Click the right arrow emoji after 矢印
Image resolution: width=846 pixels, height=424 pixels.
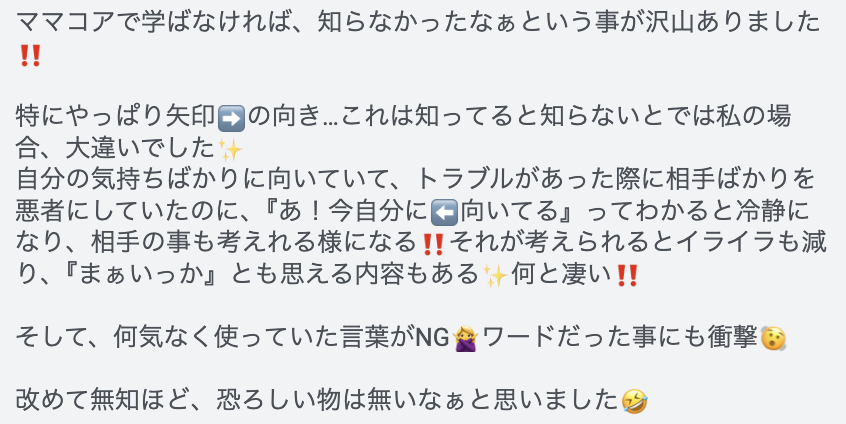point(231,119)
